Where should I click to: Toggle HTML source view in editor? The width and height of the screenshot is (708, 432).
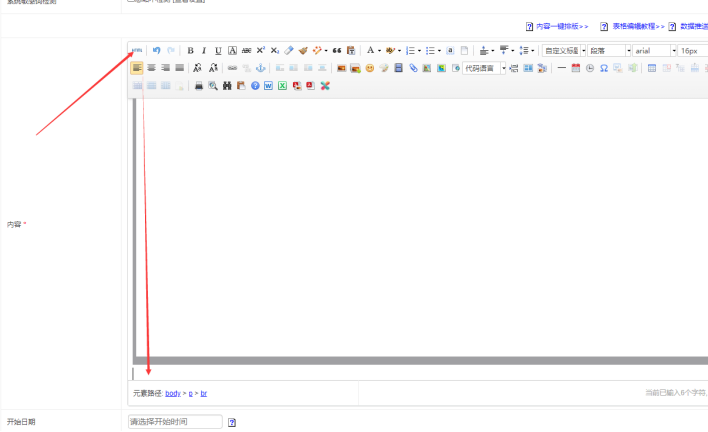coord(137,50)
